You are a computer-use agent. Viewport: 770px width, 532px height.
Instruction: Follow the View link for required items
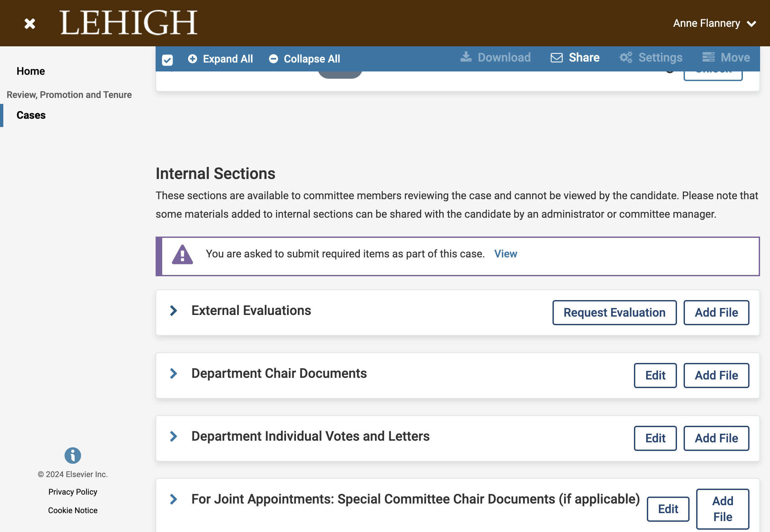tap(505, 254)
